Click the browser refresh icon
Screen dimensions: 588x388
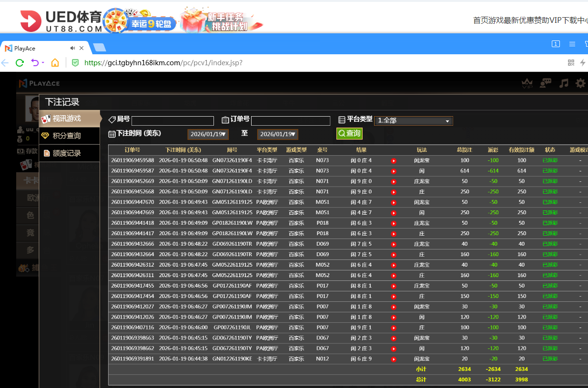click(x=19, y=62)
